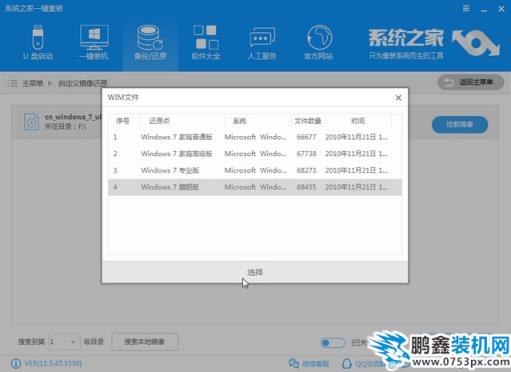Close the WIM文件 dialog
511x372 pixels.
(398, 98)
